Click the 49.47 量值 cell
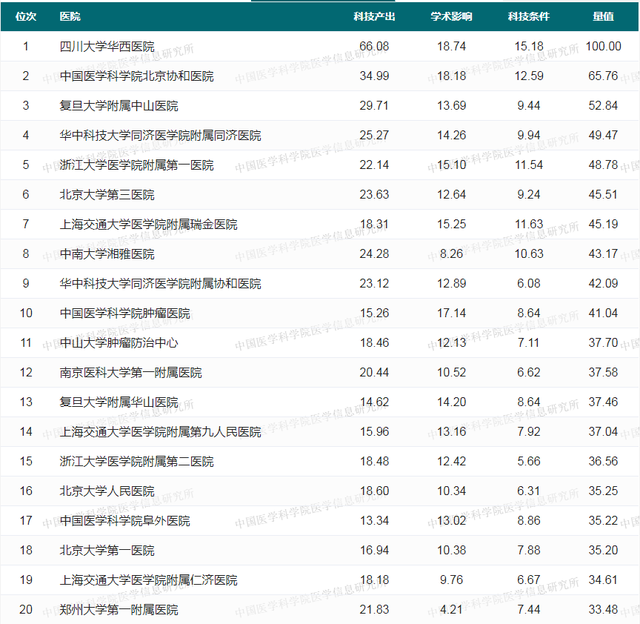Viewport: 640px width, 624px height. 603,135
